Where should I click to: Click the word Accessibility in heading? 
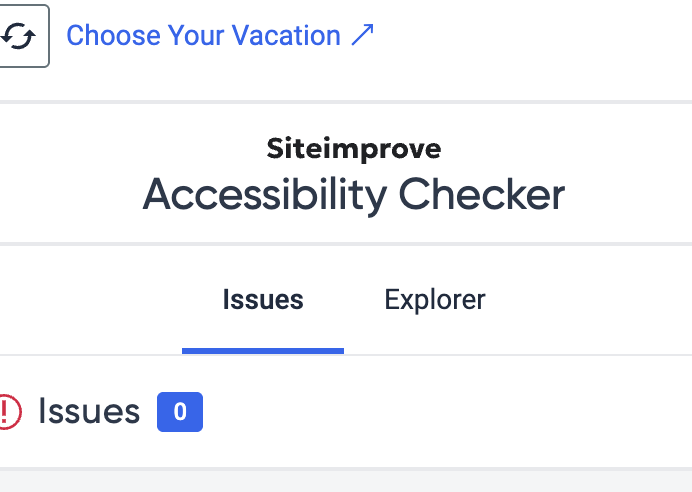(265, 195)
